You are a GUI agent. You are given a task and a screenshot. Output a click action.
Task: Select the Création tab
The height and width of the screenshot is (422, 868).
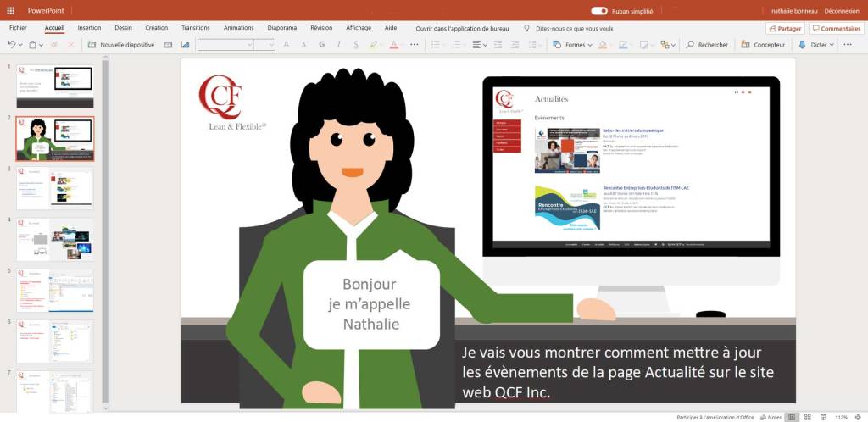pyautogui.click(x=157, y=28)
